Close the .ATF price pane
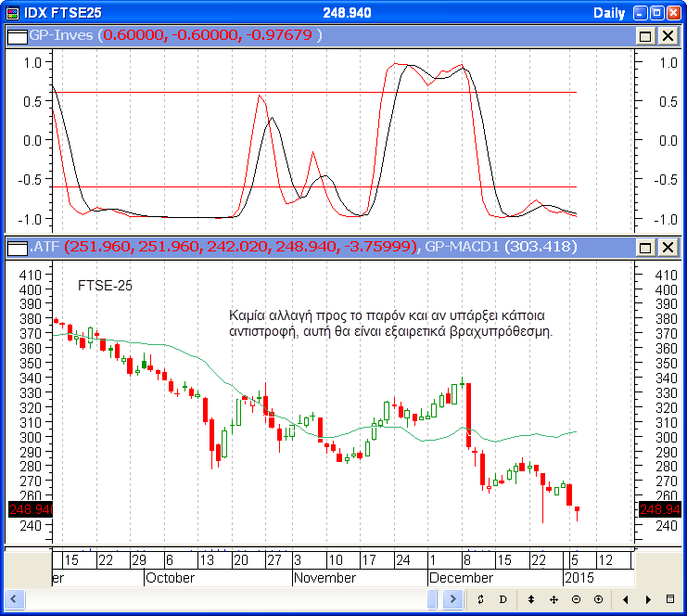 pyautogui.click(x=668, y=248)
